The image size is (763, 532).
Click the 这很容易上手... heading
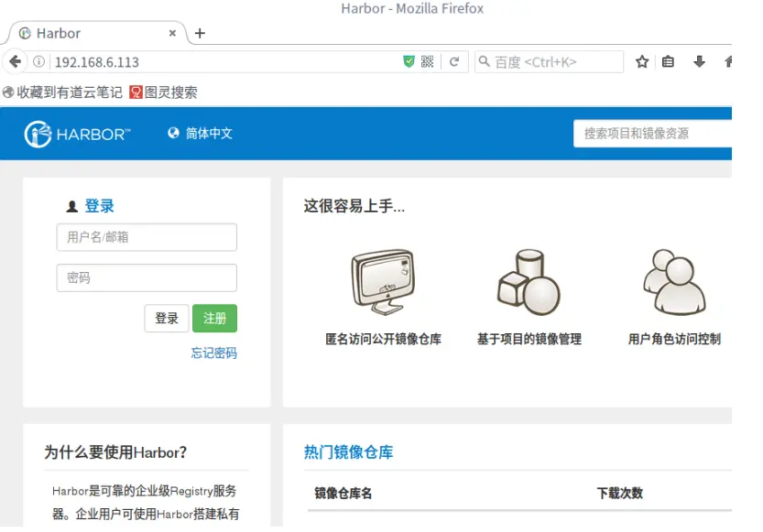[x=354, y=206]
